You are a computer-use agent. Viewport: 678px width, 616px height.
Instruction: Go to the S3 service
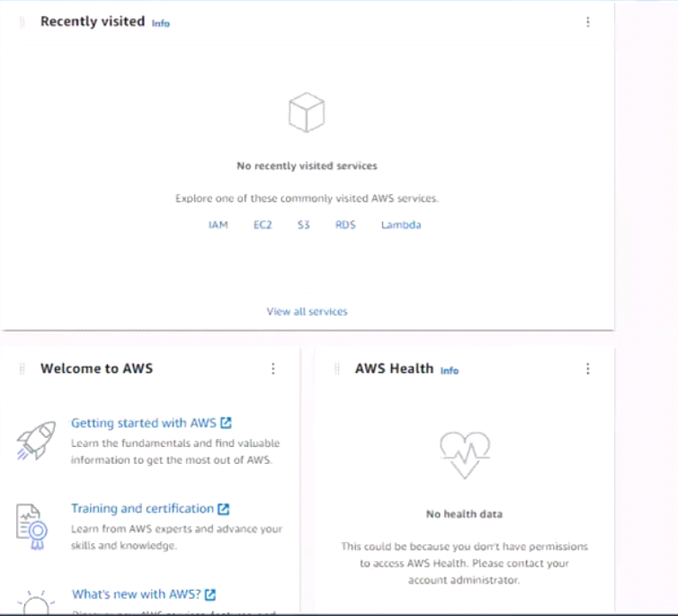point(304,225)
